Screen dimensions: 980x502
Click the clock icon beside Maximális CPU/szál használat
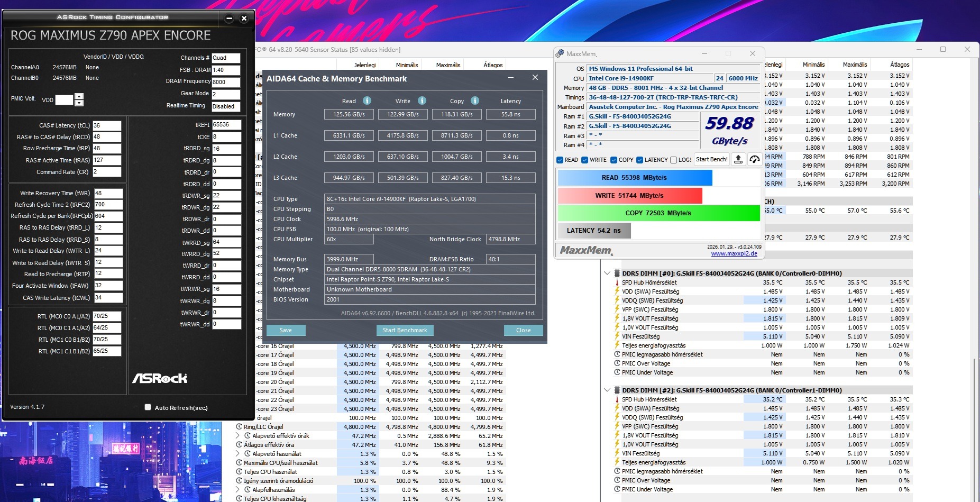[239, 463]
